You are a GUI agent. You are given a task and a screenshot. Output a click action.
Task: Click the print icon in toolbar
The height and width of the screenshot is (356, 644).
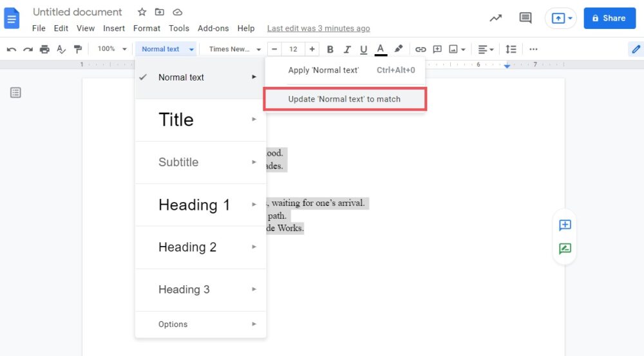tap(44, 49)
